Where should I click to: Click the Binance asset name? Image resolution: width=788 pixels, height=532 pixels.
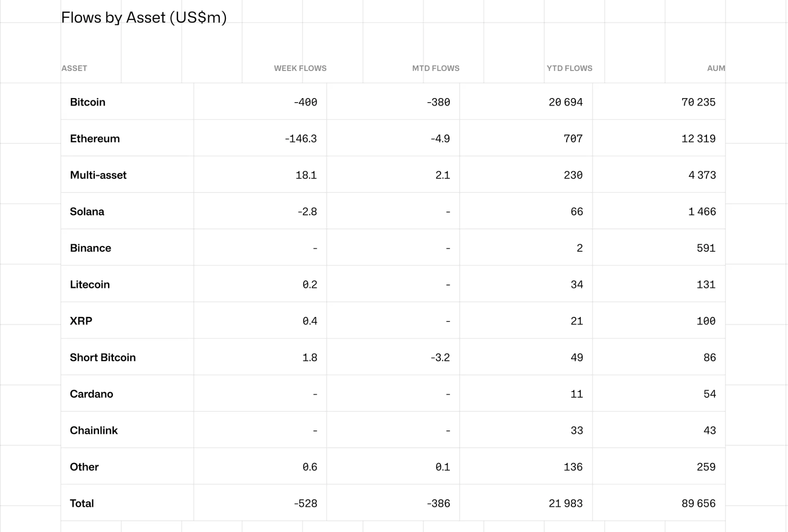90,248
